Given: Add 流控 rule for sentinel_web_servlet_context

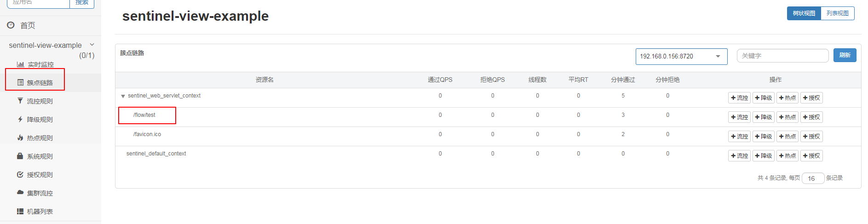Looking at the screenshot, I should tap(739, 98).
